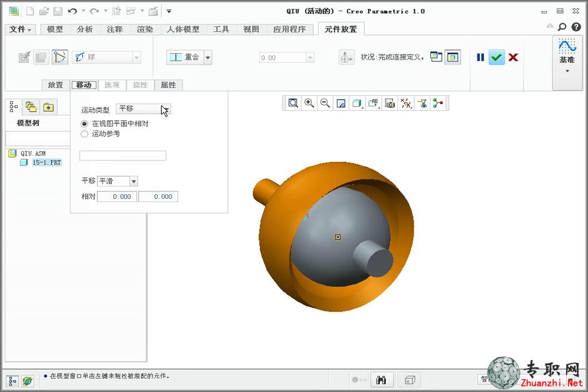Viewport: 588px width, 392px height.
Task: Switch to the 模型 ribbon tab
Action: pos(55,30)
